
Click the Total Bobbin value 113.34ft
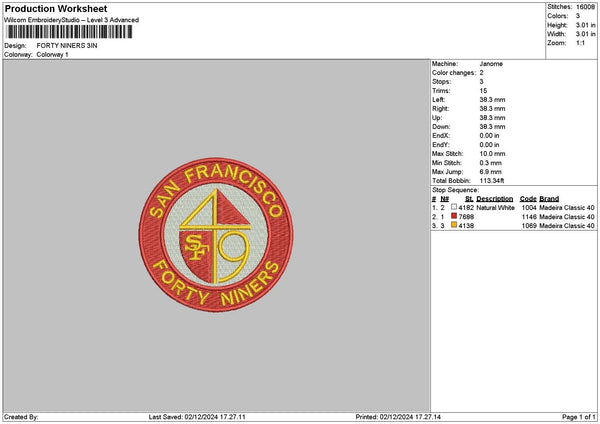point(492,181)
